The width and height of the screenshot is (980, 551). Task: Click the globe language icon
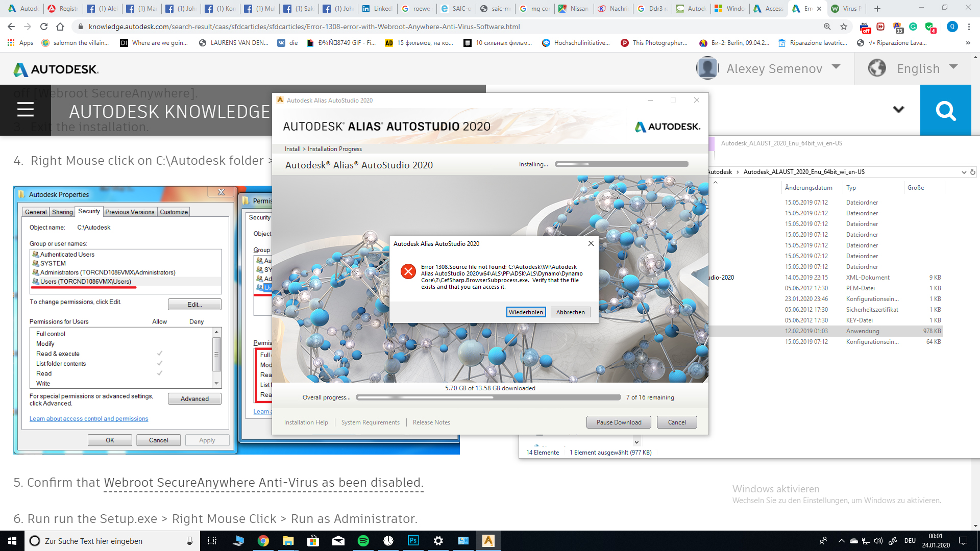[x=877, y=68]
